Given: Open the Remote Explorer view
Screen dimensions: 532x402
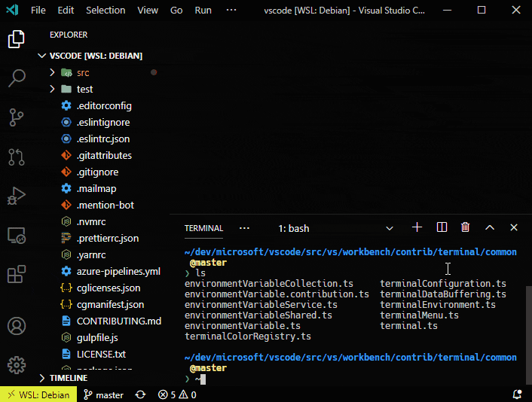Looking at the screenshot, I should point(17,236).
